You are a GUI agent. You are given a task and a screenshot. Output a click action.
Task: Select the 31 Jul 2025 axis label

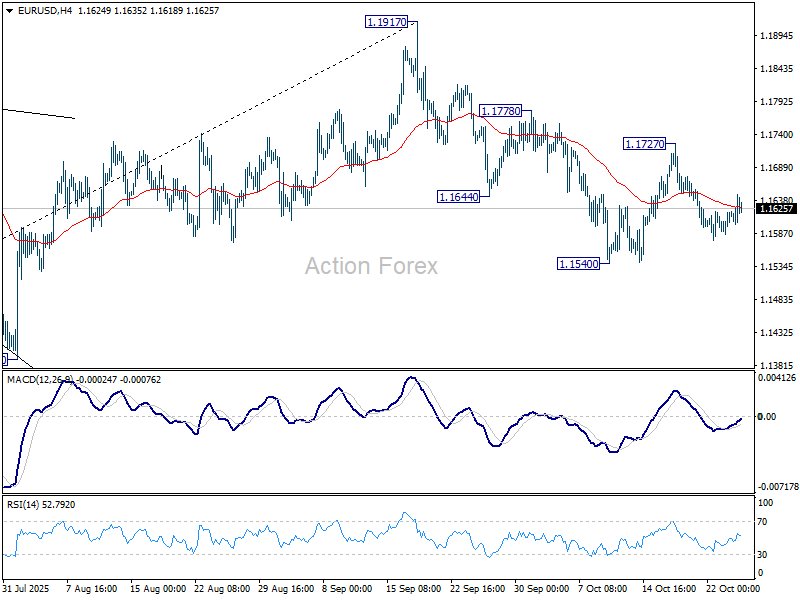(x=29, y=588)
